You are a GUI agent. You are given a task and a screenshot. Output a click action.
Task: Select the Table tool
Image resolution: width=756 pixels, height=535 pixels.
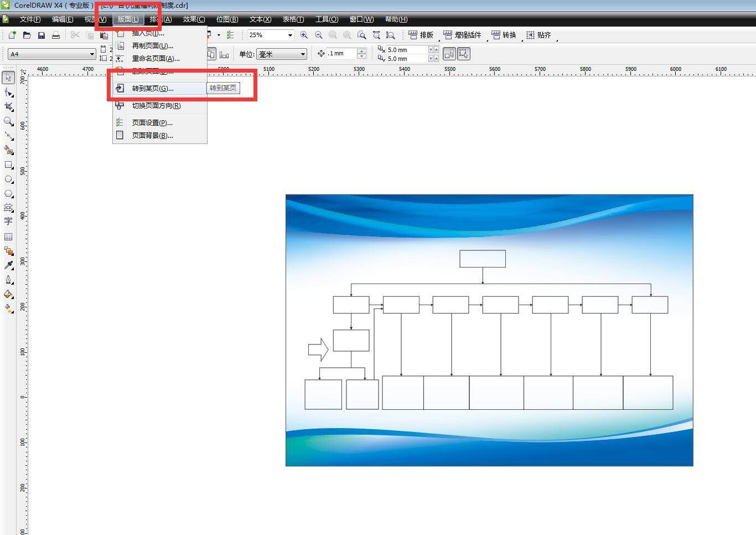(x=8, y=236)
